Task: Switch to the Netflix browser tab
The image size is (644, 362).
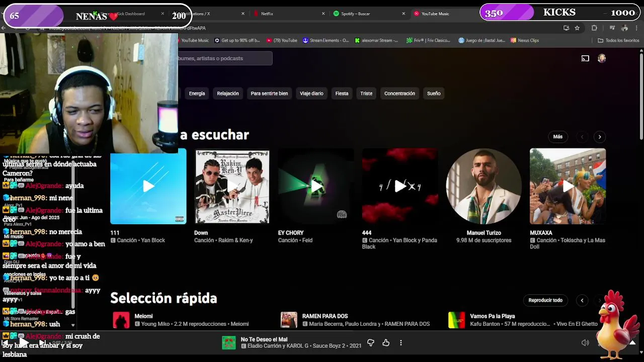Action: click(x=288, y=14)
